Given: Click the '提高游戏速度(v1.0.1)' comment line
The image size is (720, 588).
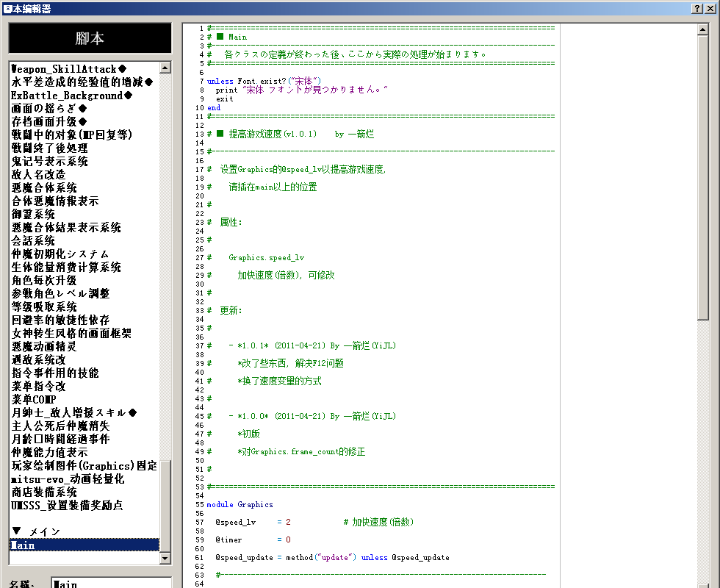Looking at the screenshot, I should point(290,134).
